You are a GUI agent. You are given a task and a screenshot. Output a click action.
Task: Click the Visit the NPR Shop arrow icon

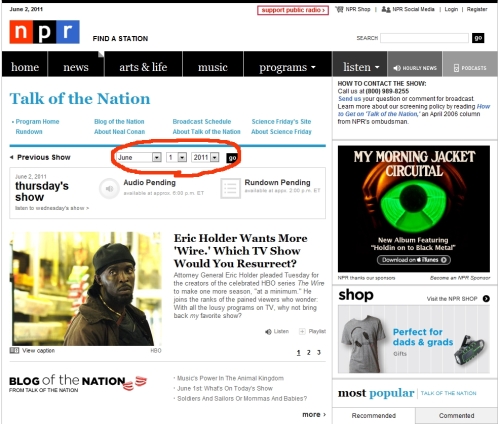pyautogui.click(x=486, y=299)
